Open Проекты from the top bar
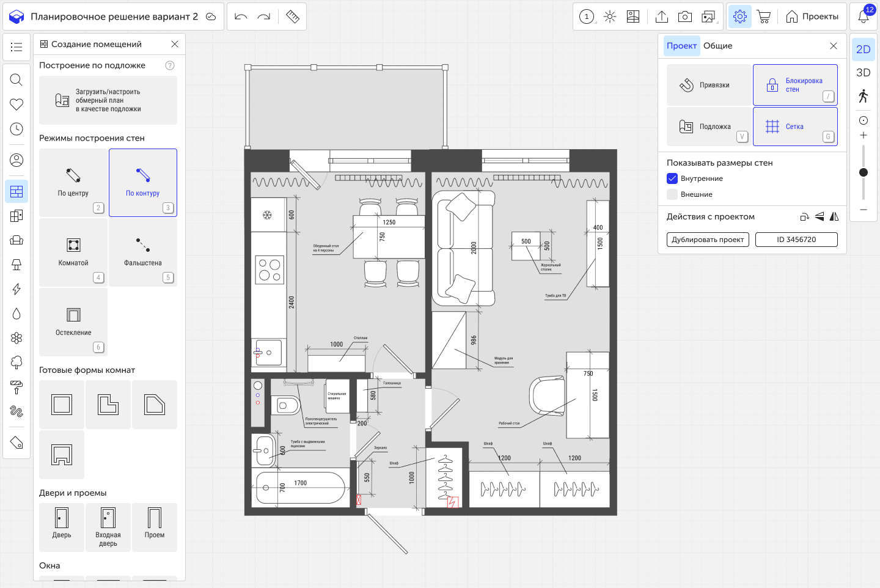The width and height of the screenshot is (880, 588). pos(812,17)
